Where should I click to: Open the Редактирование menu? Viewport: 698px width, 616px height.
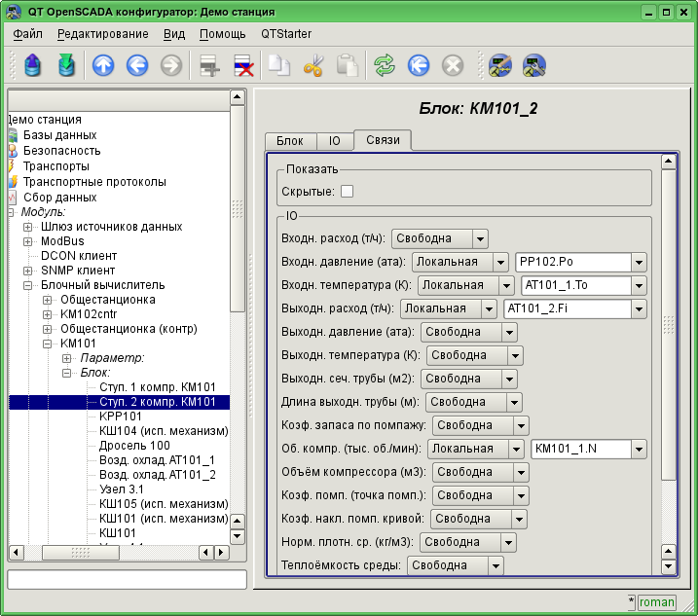tap(103, 34)
